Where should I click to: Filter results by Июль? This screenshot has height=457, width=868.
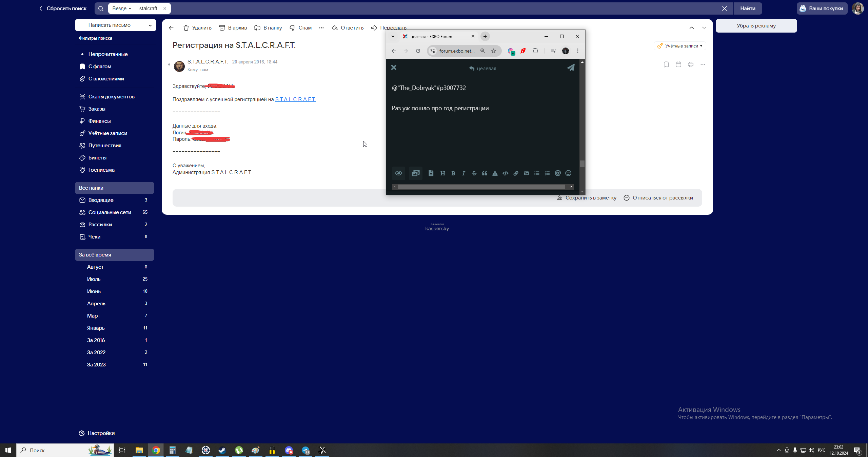[x=115, y=279]
